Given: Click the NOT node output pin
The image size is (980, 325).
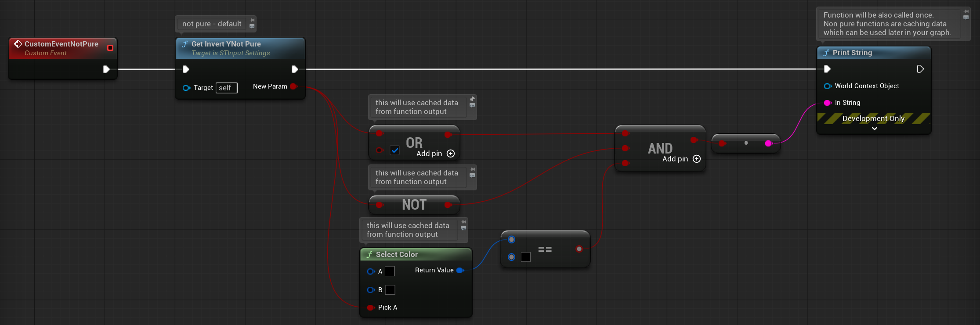Looking at the screenshot, I should click(448, 205).
